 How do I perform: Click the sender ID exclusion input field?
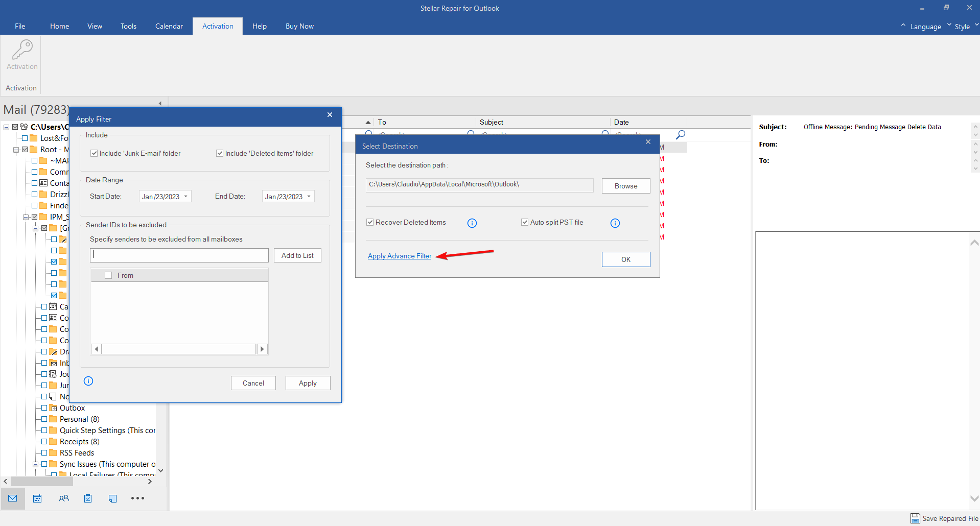click(x=179, y=255)
